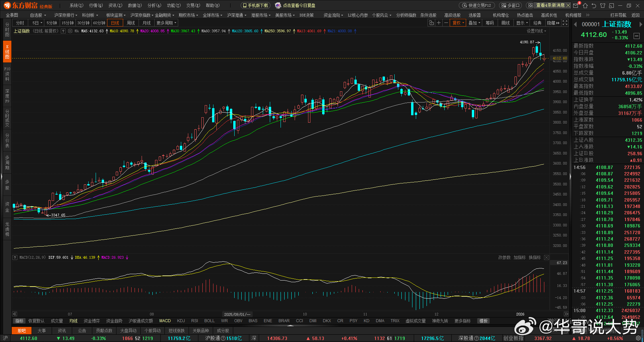The width and height of the screenshot is (644, 342).
Task: Click the lock chart icon
Action: (431, 23)
